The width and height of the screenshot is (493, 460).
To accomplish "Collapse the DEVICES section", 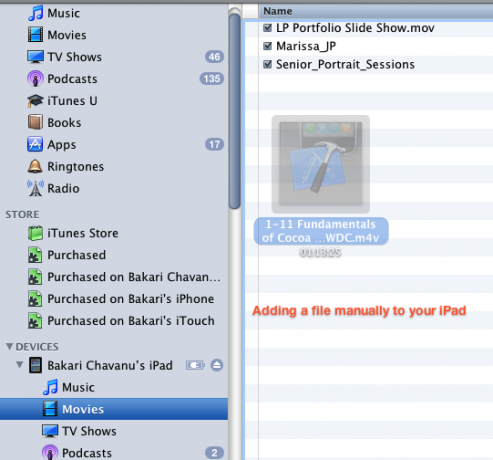I will click(9, 347).
